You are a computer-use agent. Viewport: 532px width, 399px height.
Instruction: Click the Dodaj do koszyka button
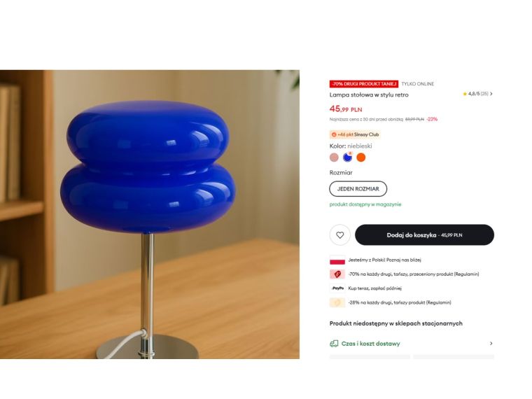(x=424, y=234)
